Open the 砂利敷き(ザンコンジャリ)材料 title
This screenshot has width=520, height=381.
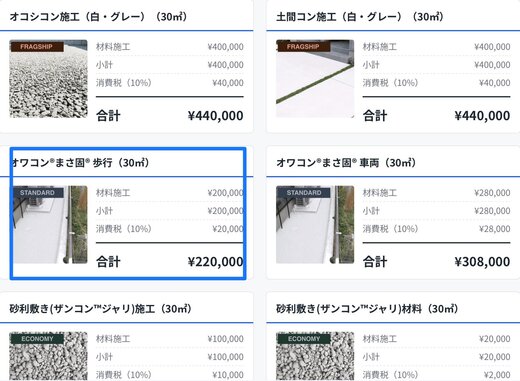pyautogui.click(x=367, y=309)
